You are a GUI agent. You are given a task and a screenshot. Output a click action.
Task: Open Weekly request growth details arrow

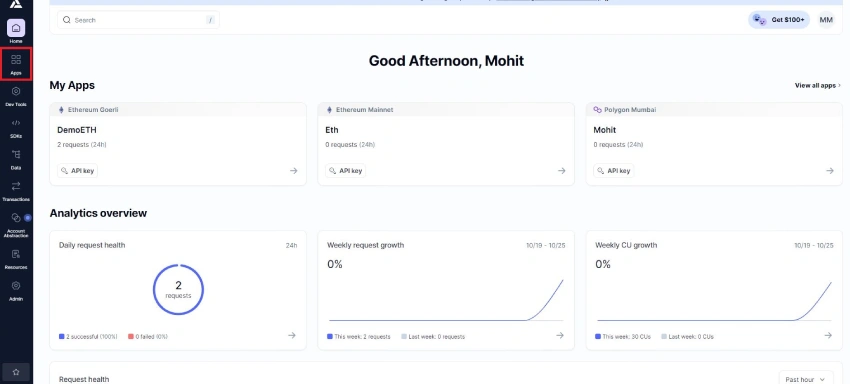[560, 336]
